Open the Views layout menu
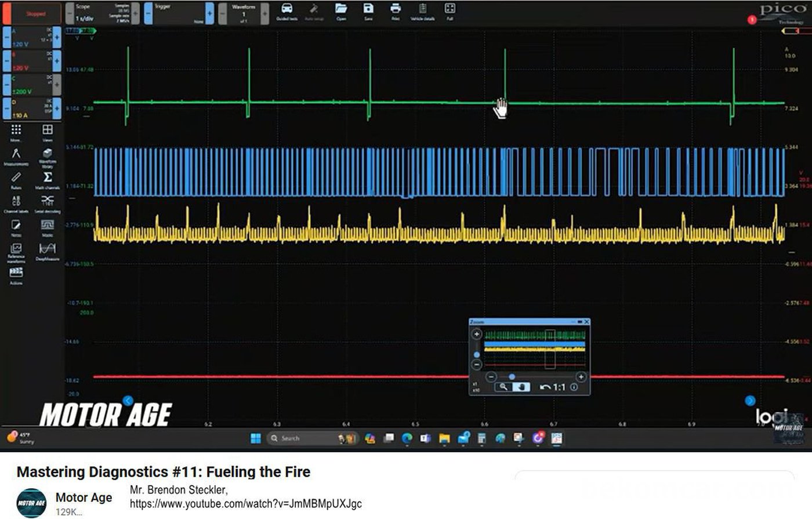 pyautogui.click(x=48, y=132)
